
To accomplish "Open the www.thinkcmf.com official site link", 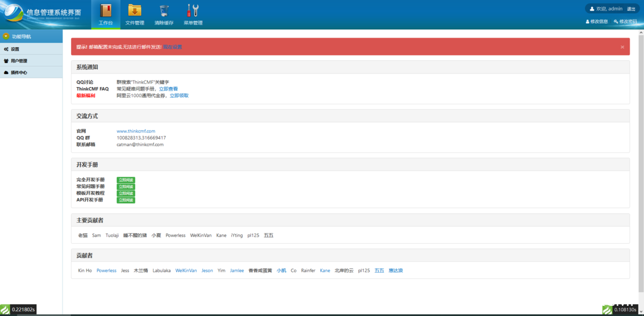I will coord(136,131).
